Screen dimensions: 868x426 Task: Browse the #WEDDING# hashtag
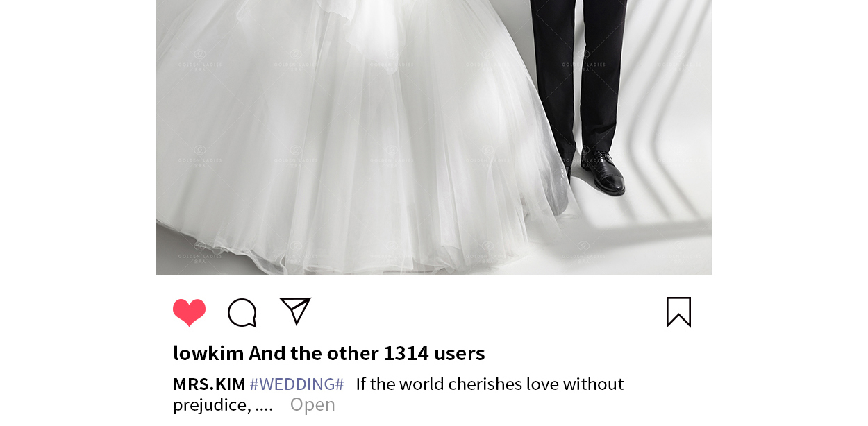click(297, 384)
